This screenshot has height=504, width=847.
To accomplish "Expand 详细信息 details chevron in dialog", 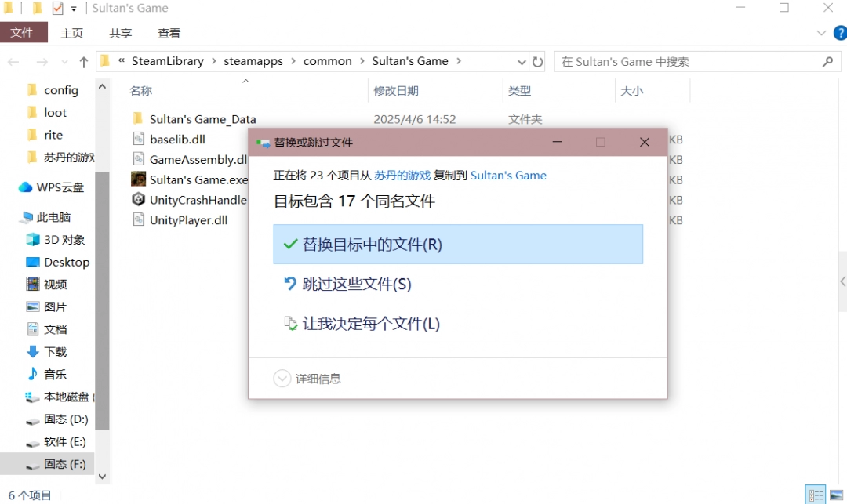I will [x=282, y=379].
